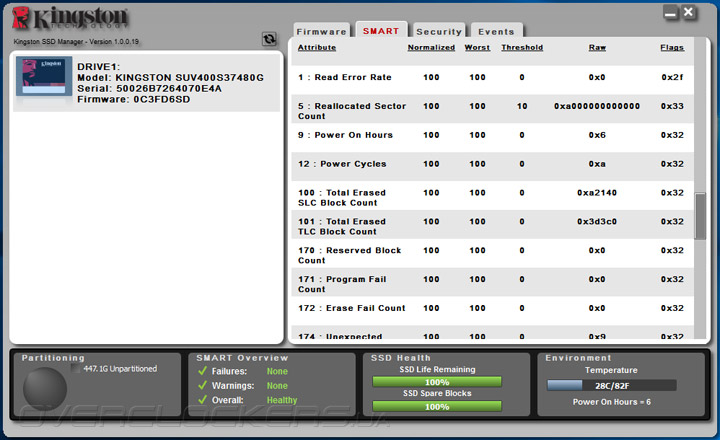
Task: Open the Security tab
Action: (439, 31)
